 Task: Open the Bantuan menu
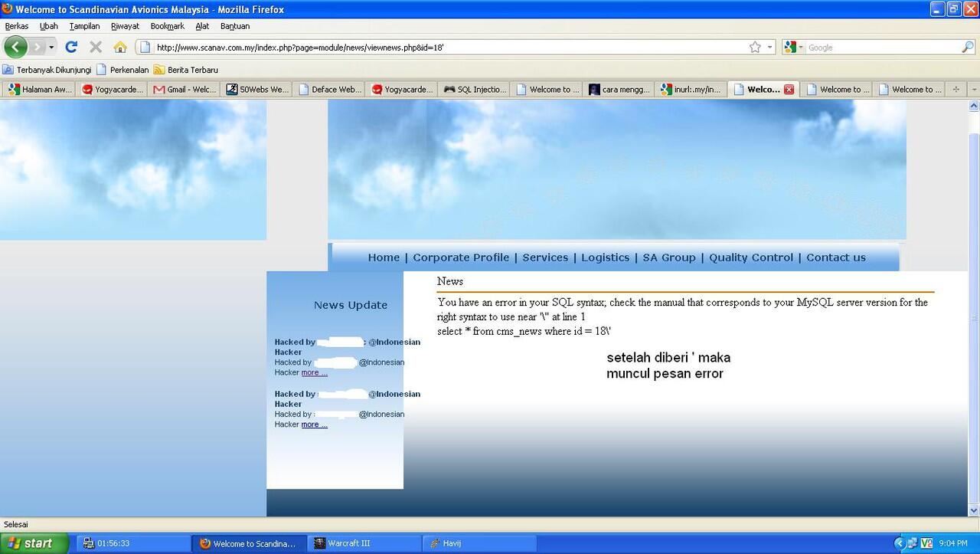(x=235, y=26)
